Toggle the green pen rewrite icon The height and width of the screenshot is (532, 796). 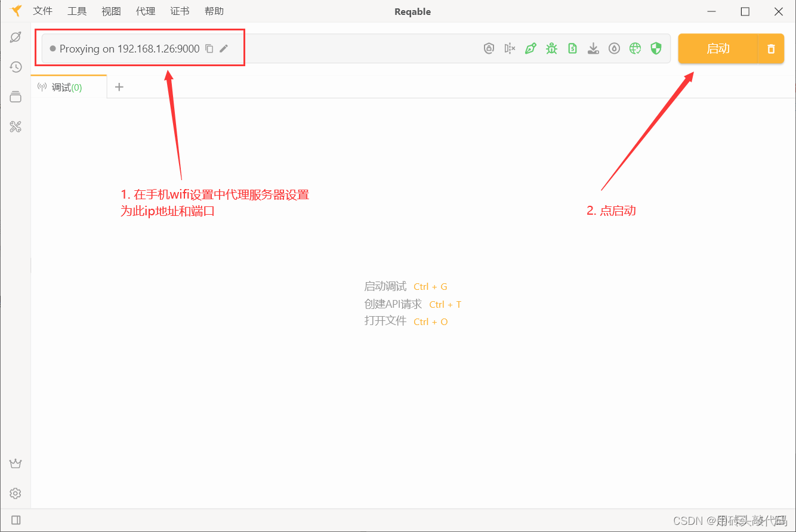530,48
